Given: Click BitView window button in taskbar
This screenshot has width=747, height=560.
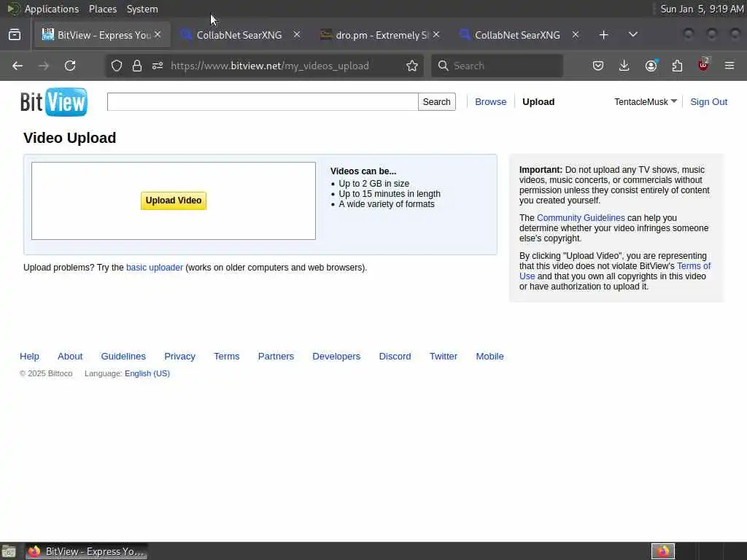Looking at the screenshot, I should tap(87, 551).
